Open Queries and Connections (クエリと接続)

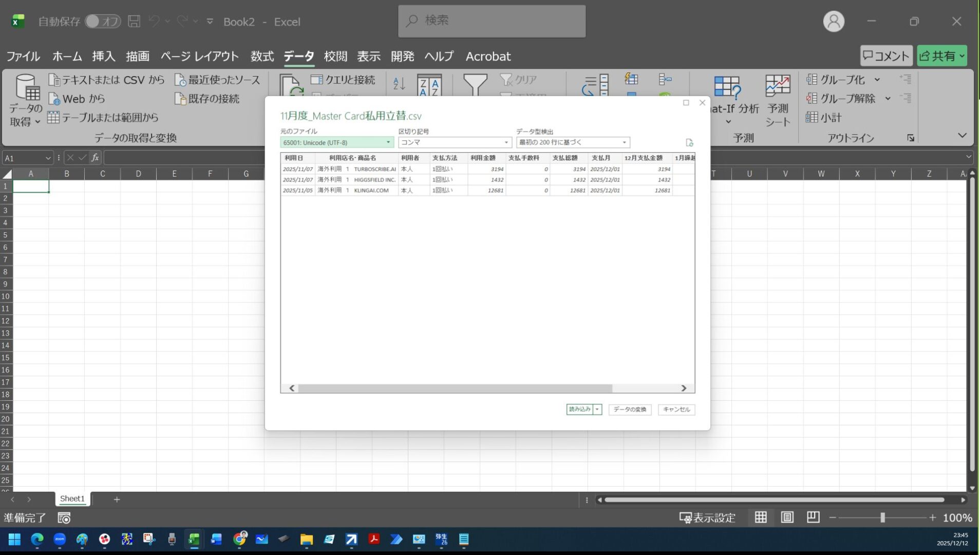[343, 80]
